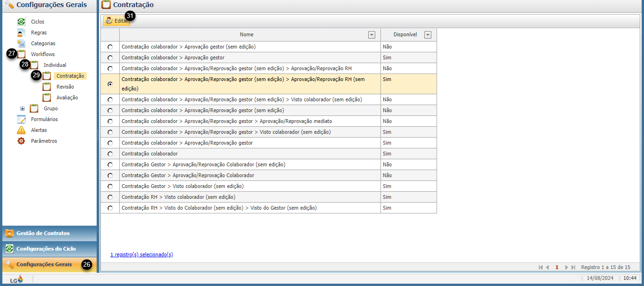Image resolution: width=644 pixels, height=286 pixels.
Task: Click the LG logo in status bar
Action: pos(17,279)
